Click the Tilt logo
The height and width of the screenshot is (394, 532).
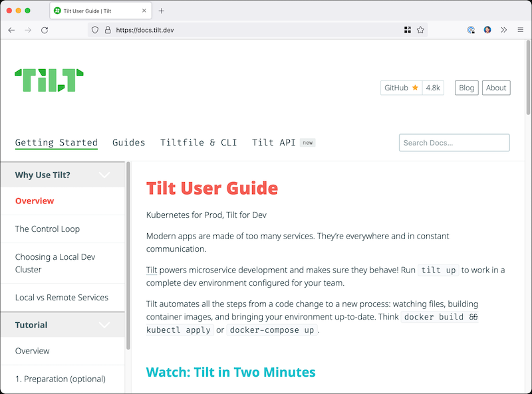pos(49,80)
